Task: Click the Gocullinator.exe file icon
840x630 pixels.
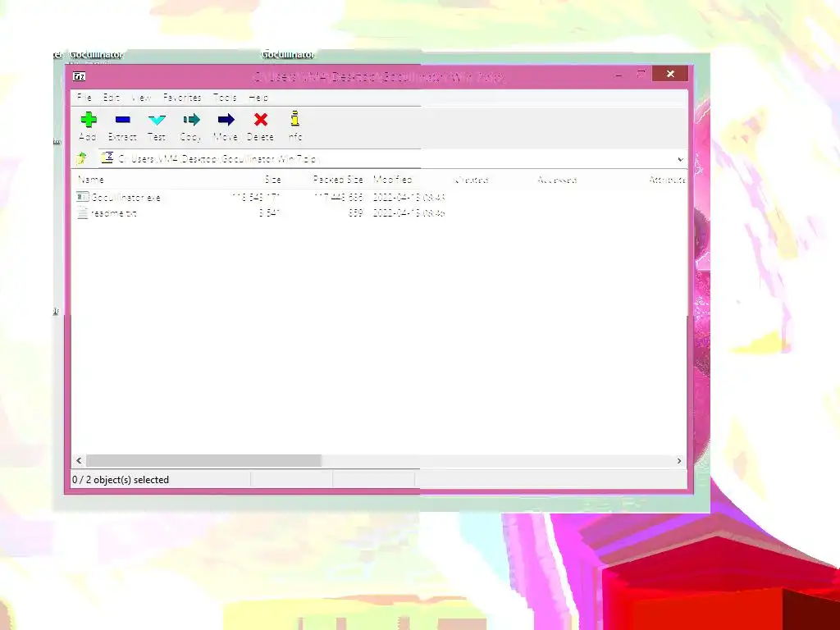Action: [x=83, y=197]
